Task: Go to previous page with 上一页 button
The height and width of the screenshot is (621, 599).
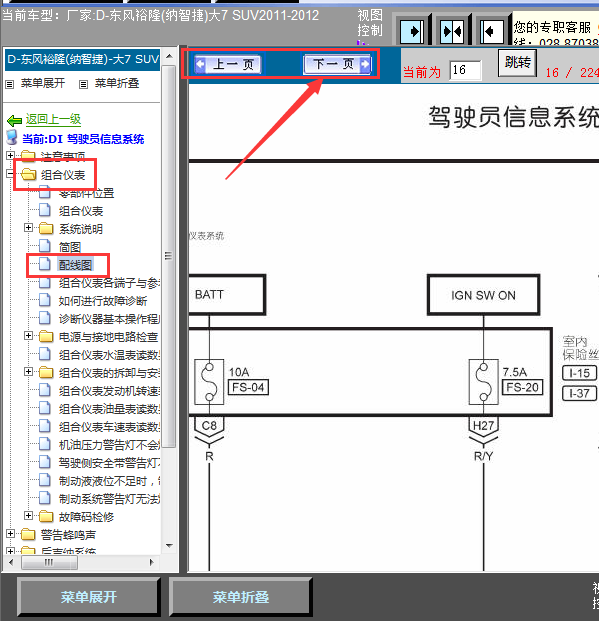Action: click(228, 64)
